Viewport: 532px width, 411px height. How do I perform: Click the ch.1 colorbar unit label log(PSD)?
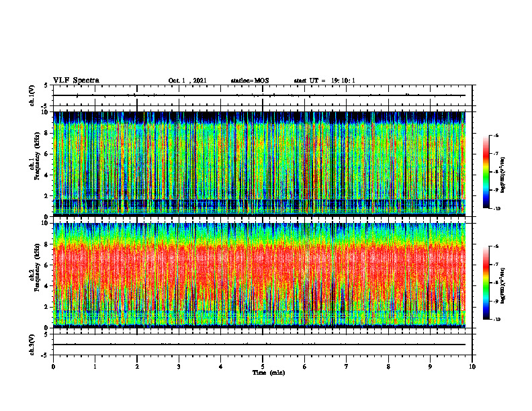point(503,175)
